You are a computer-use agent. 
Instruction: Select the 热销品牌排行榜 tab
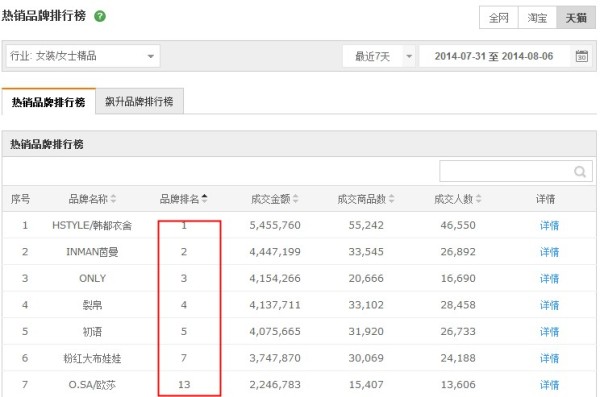coord(49,102)
